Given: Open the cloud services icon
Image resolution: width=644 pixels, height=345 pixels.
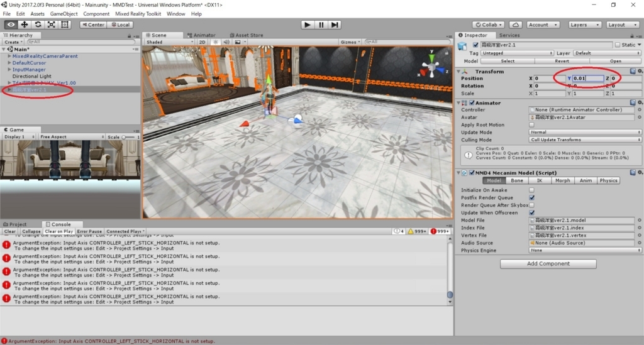Looking at the screenshot, I should tap(516, 25).
